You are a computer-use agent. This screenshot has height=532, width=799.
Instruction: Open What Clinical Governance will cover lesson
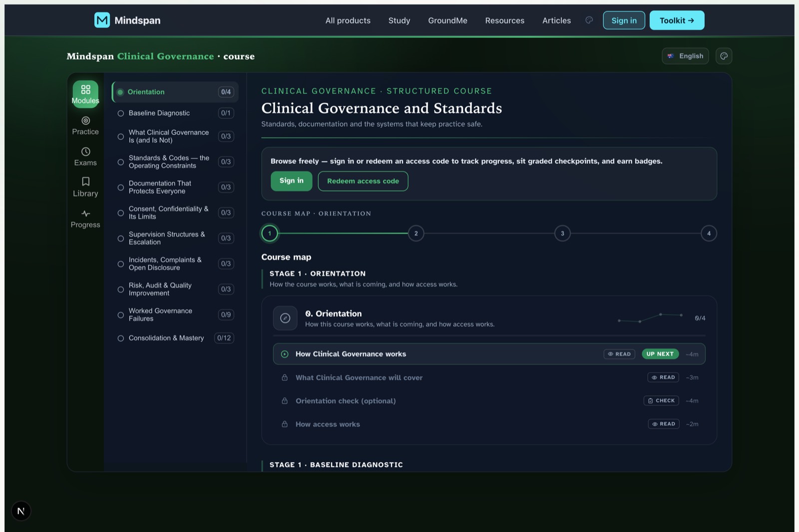(x=489, y=377)
